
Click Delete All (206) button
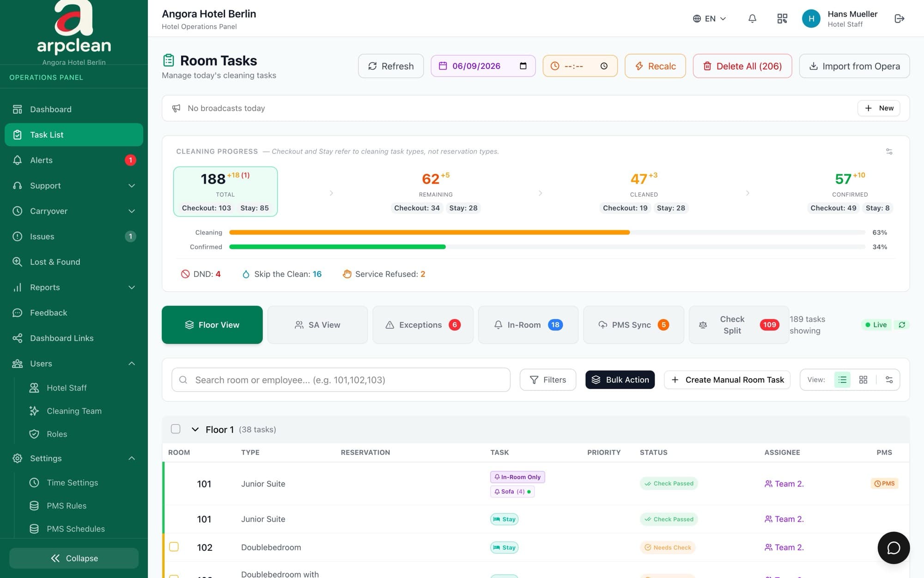pos(742,66)
